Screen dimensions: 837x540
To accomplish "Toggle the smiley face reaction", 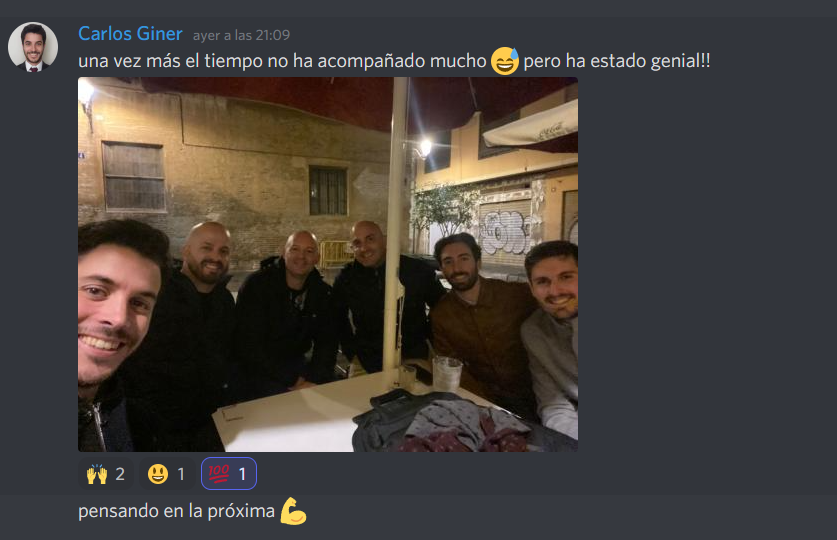I will (x=167, y=474).
